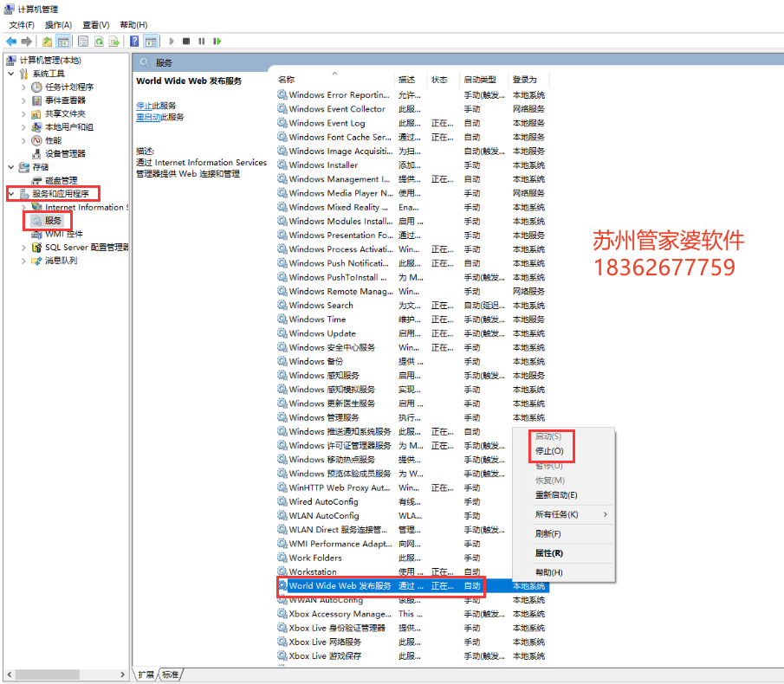The height and width of the screenshot is (684, 784).
Task: Expand 所有任务 submenu in context menu
Action: pyautogui.click(x=570, y=514)
